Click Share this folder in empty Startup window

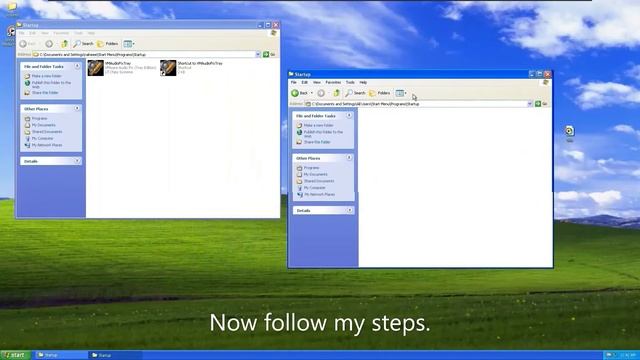click(313, 142)
